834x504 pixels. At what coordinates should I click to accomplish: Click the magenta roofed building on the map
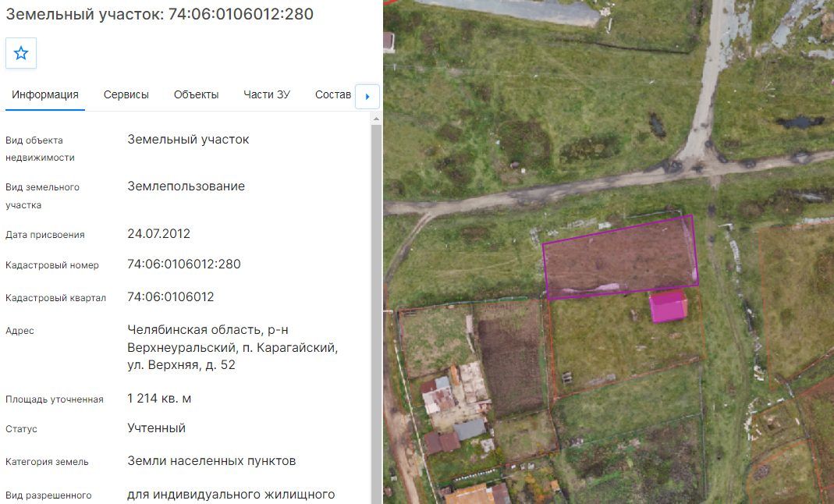(x=668, y=306)
